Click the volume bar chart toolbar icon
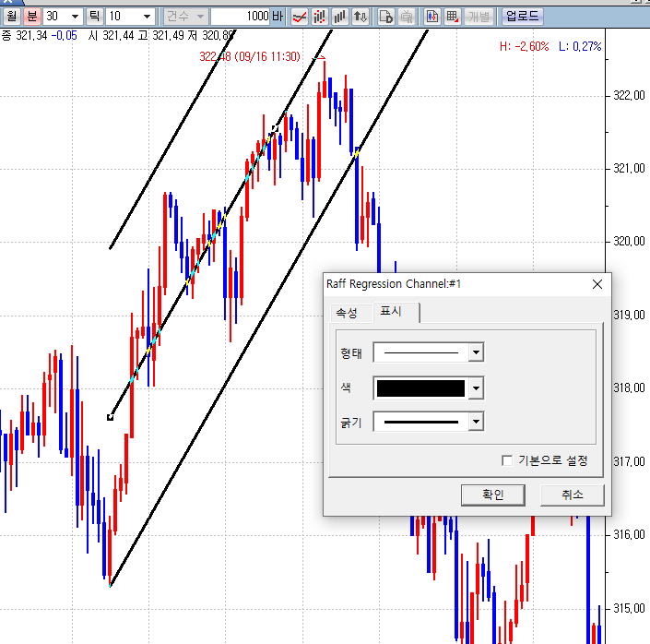Image resolution: width=650 pixels, height=644 pixels. (x=340, y=17)
